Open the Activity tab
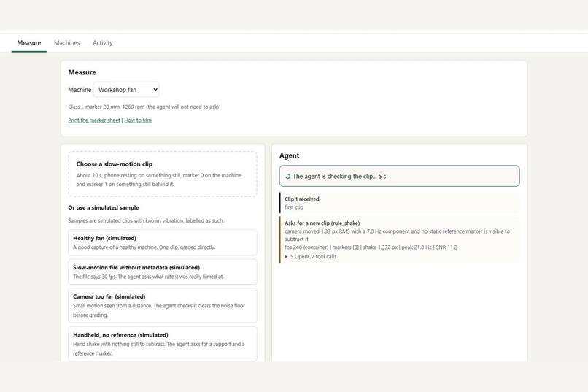The width and height of the screenshot is (588, 392). (x=102, y=43)
